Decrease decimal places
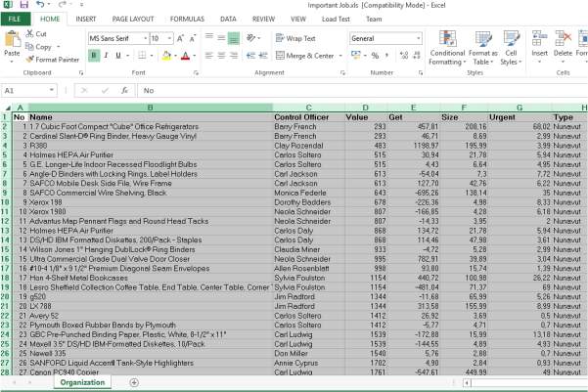Screen dimensions: 588x392 tap(416, 56)
